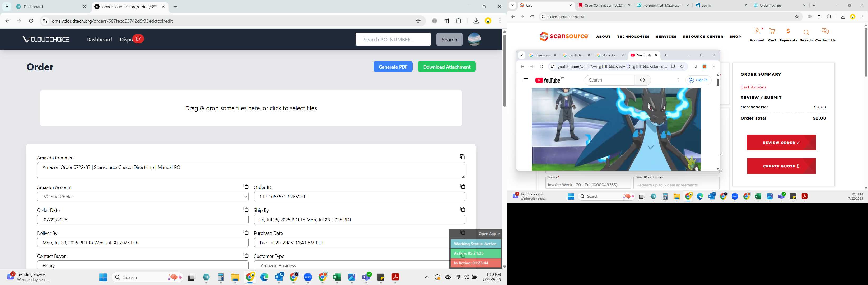This screenshot has height=285, width=868.
Task: Copy the Deliver By value
Action: tap(246, 232)
